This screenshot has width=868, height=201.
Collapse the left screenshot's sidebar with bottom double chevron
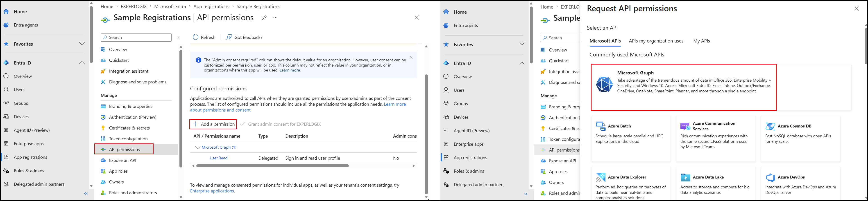[x=86, y=194]
